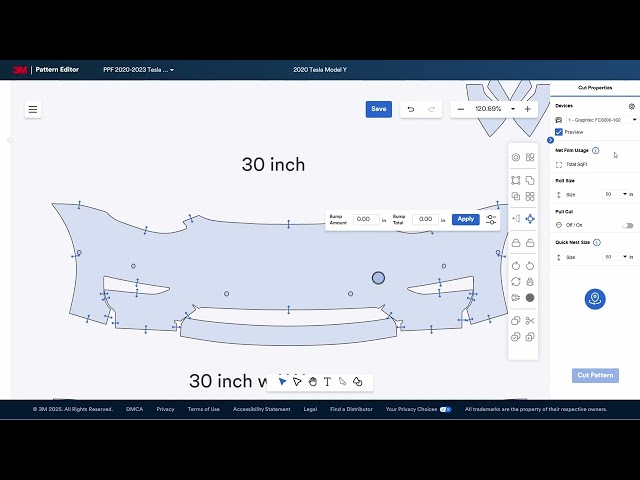The height and width of the screenshot is (480, 640).
Task: Open the DMCA footer link
Action: pos(134,409)
